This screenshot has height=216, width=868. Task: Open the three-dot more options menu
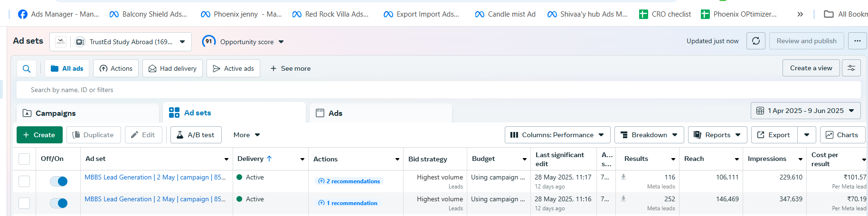click(x=857, y=41)
